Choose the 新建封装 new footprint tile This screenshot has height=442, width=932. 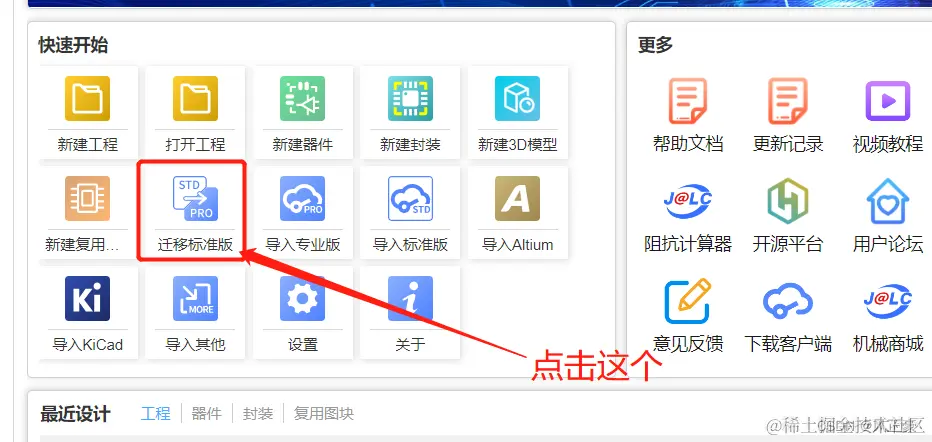click(x=410, y=112)
